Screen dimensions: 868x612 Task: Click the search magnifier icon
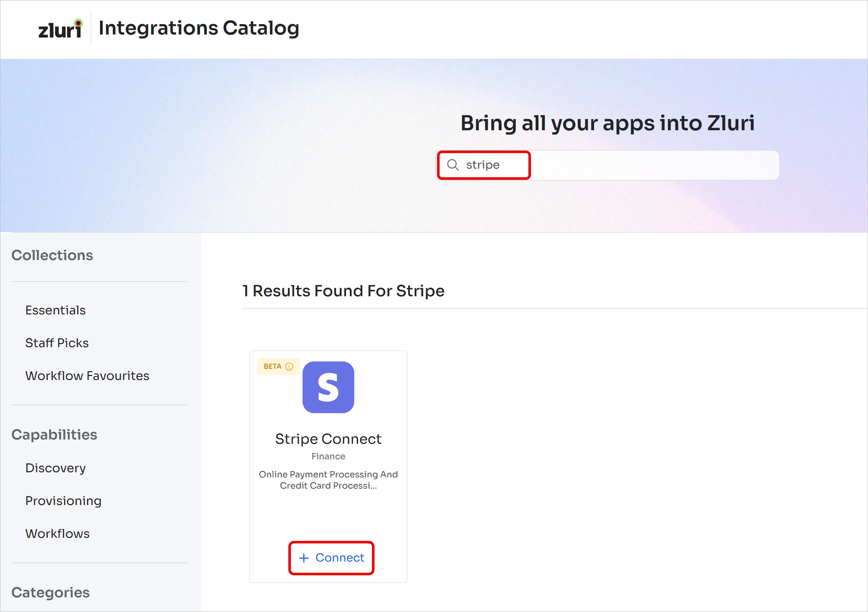pos(453,165)
